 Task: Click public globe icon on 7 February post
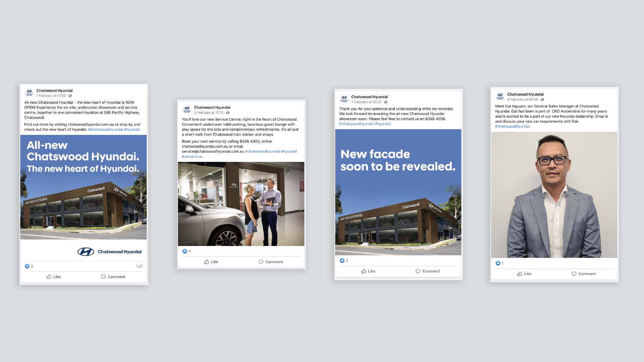click(x=386, y=102)
